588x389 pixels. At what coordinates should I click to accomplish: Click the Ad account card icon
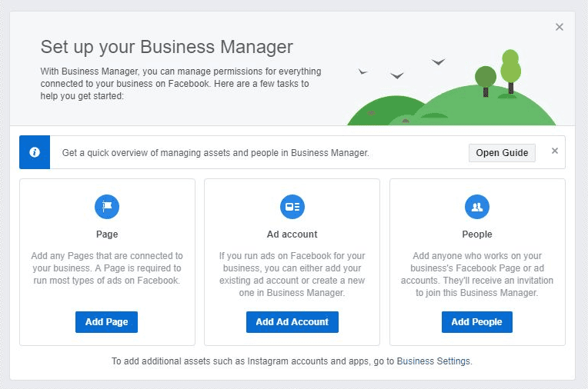tap(292, 207)
